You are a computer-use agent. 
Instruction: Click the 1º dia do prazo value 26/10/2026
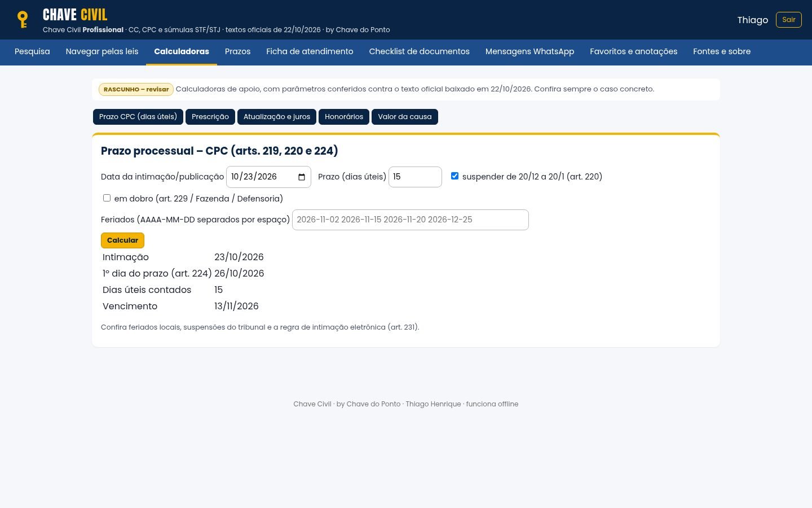click(x=239, y=274)
